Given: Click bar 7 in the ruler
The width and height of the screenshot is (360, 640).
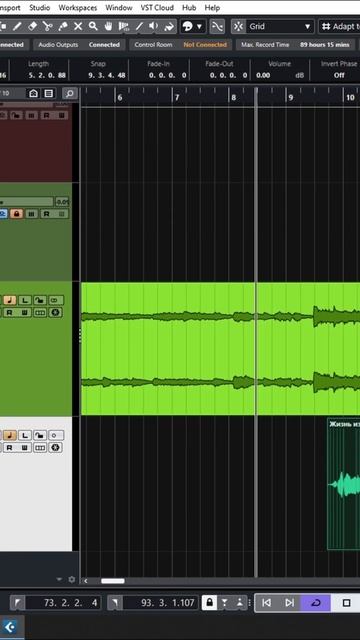Looking at the screenshot, I should tap(177, 98).
